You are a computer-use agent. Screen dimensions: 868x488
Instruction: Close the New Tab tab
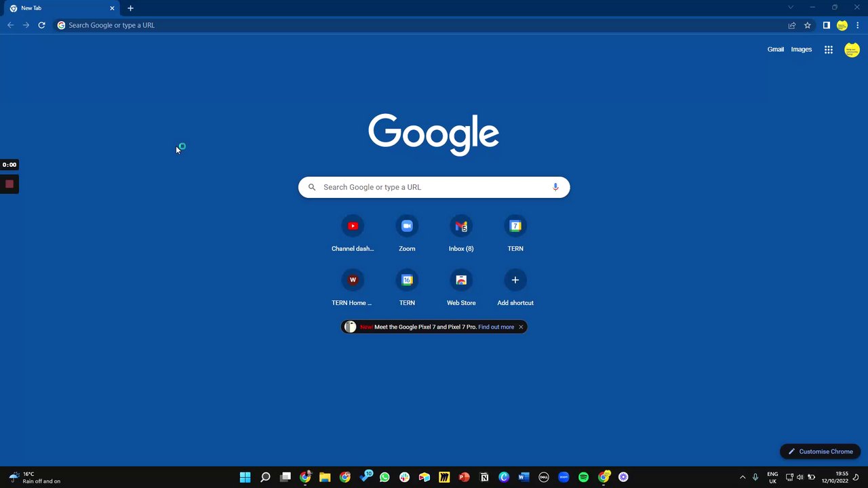(x=112, y=8)
